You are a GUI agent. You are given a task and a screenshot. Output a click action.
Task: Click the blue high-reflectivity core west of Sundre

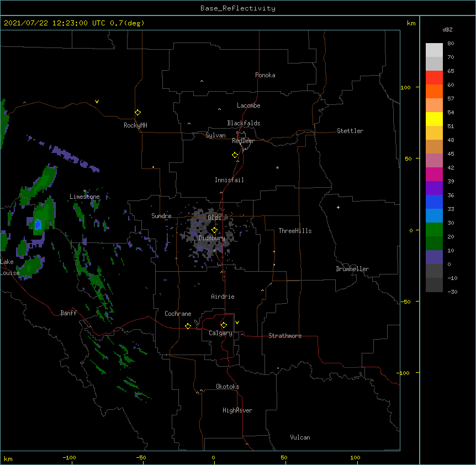(38, 225)
